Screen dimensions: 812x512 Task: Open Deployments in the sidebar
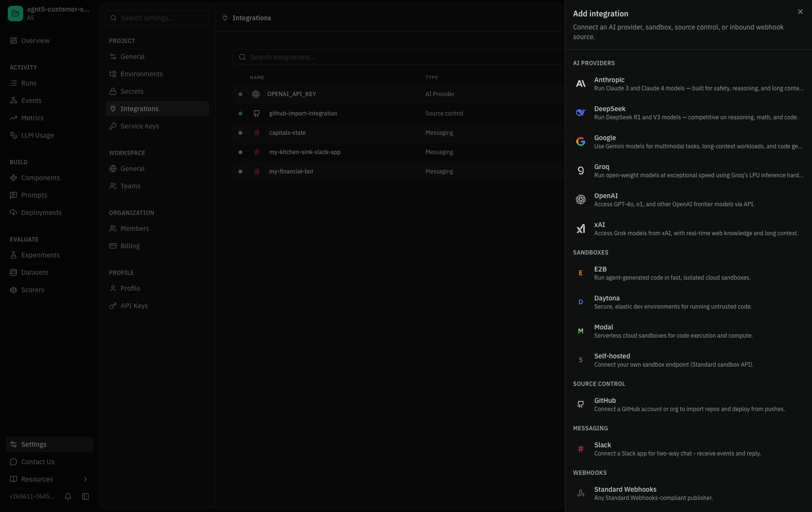pos(49,213)
